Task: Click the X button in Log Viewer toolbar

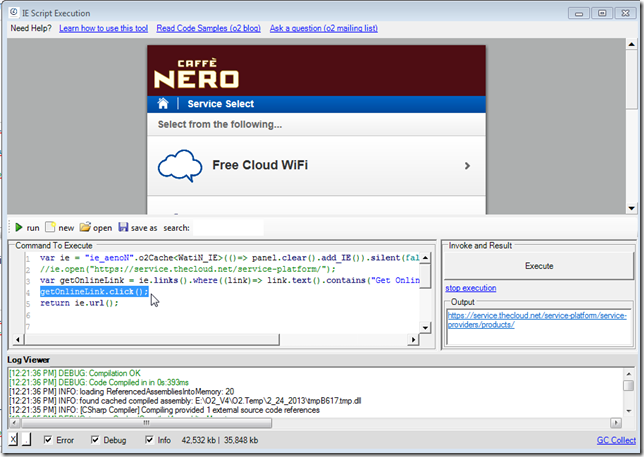Action: coord(13,440)
